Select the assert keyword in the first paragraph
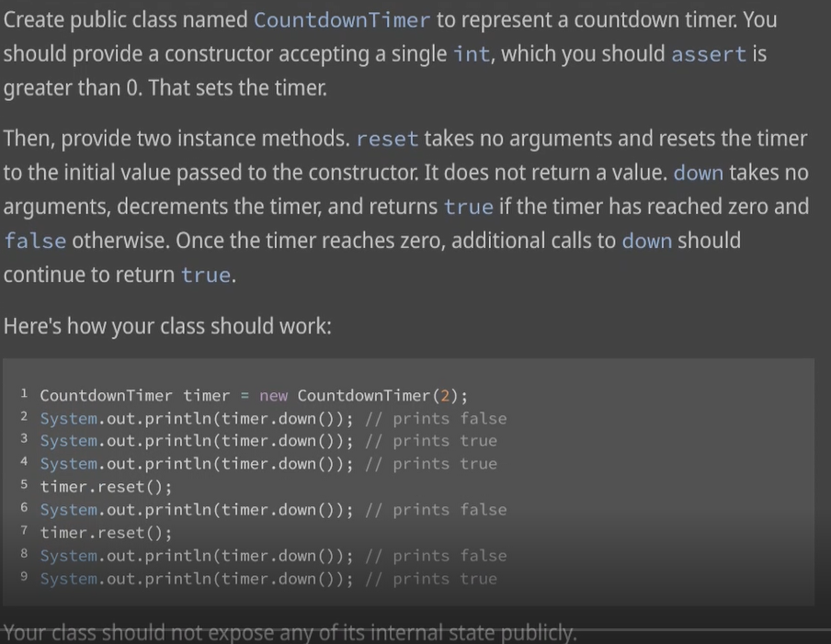Screen dimensions: 831x644 708,54
